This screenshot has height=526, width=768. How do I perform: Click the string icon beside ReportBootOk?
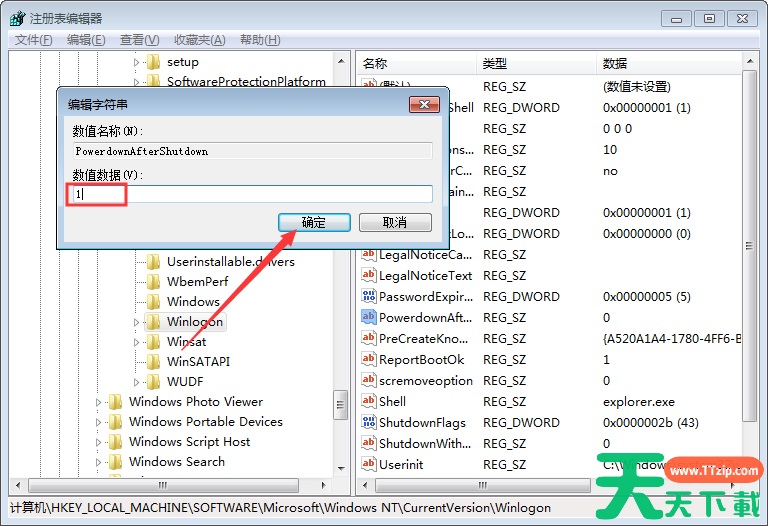pyautogui.click(x=368, y=359)
